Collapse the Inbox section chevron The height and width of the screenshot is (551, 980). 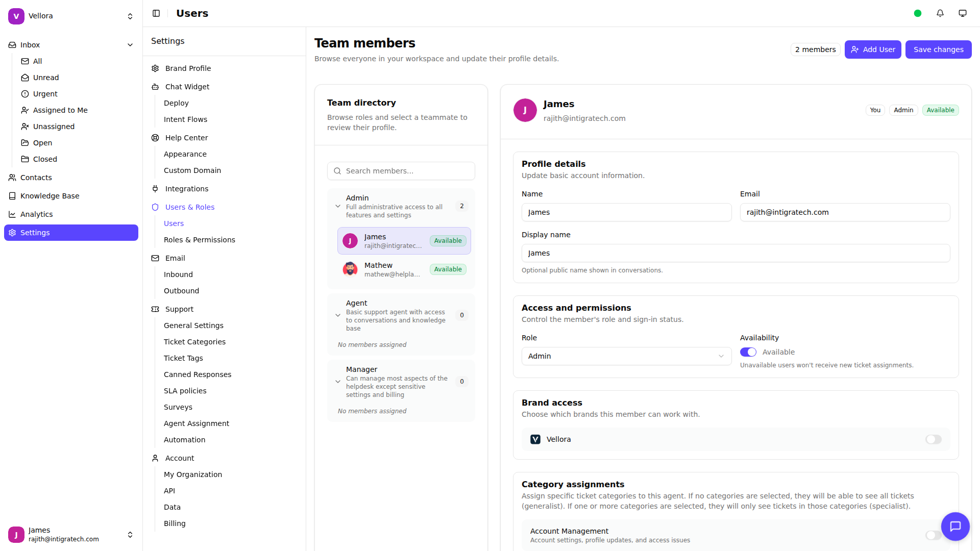[130, 45]
